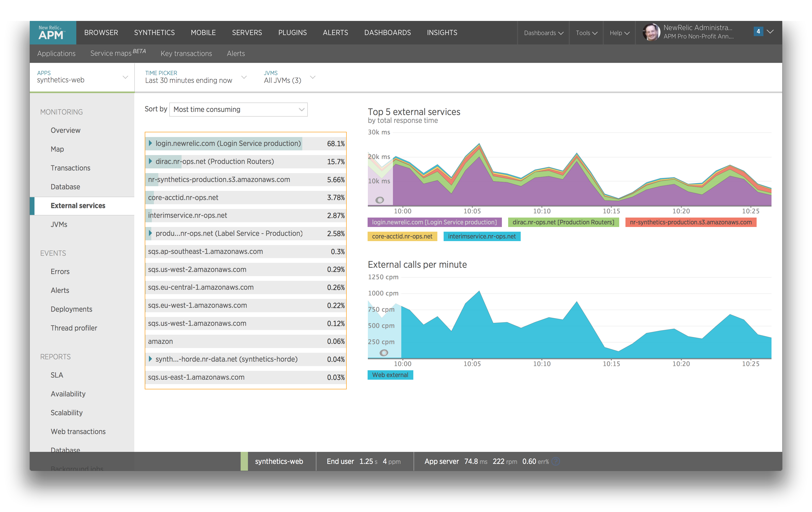Open the Help dropdown menu
Screen dimensions: 812x512
point(619,33)
